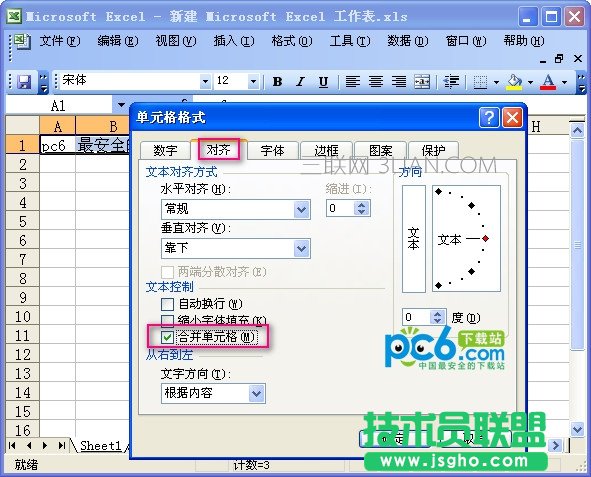The image size is (591, 477).
Task: Click the decrease indent icon
Action: (x=451, y=81)
